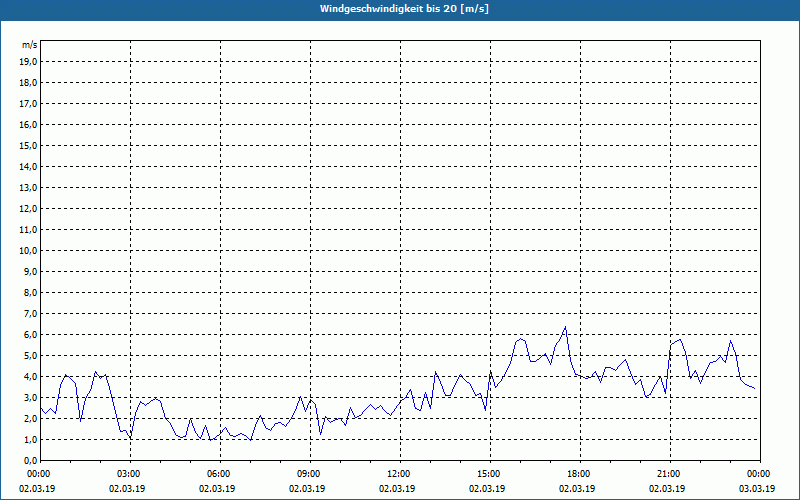This screenshot has width=800, height=500.
Task: Choose the 09:00 time marker label
Action: tap(308, 473)
